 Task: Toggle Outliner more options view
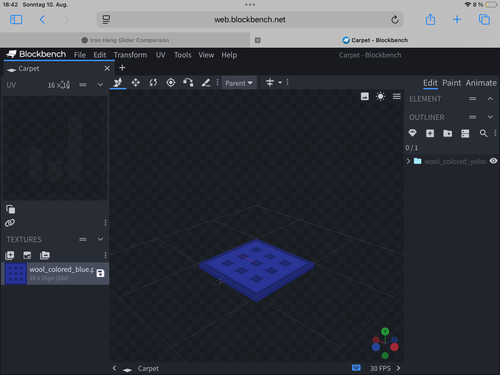[465, 133]
